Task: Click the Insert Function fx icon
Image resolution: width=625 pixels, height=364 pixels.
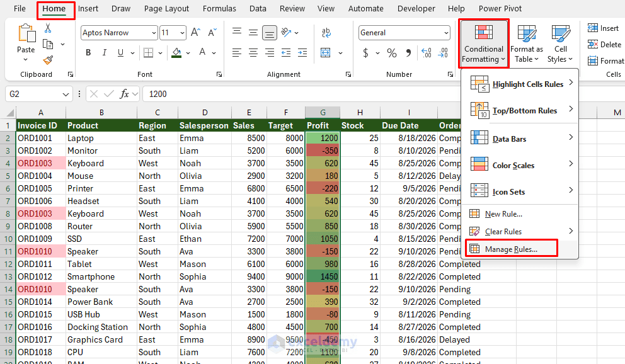Action: tap(124, 94)
